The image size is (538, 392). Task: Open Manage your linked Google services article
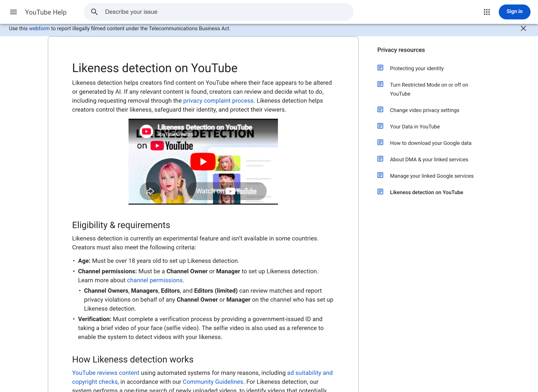pyautogui.click(x=432, y=176)
